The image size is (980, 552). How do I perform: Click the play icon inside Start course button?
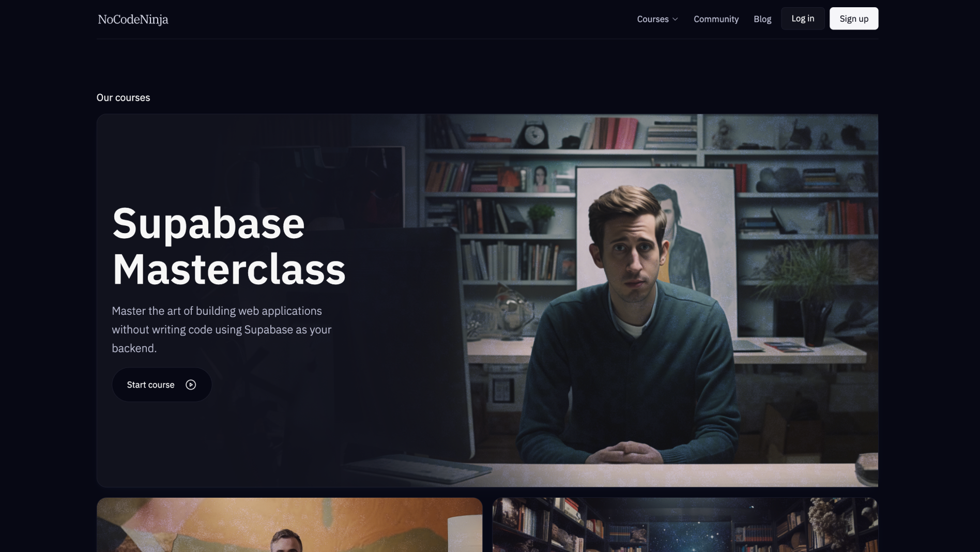point(191,385)
